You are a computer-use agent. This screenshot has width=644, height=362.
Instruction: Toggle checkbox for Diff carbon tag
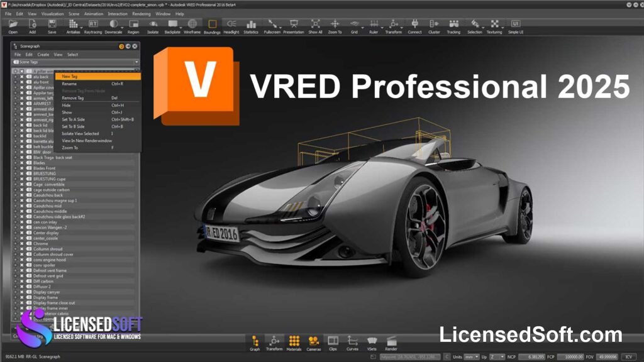click(22, 281)
